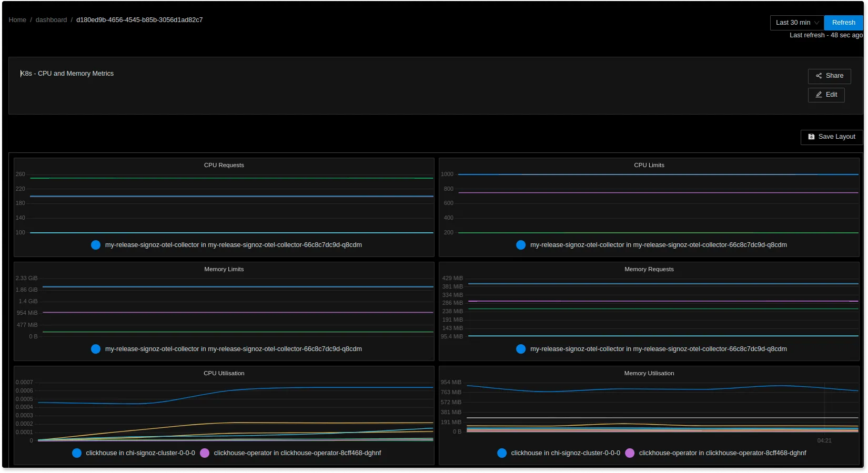Click the save icon in Save Layout
Image resolution: width=868 pixels, height=473 pixels.
point(811,137)
